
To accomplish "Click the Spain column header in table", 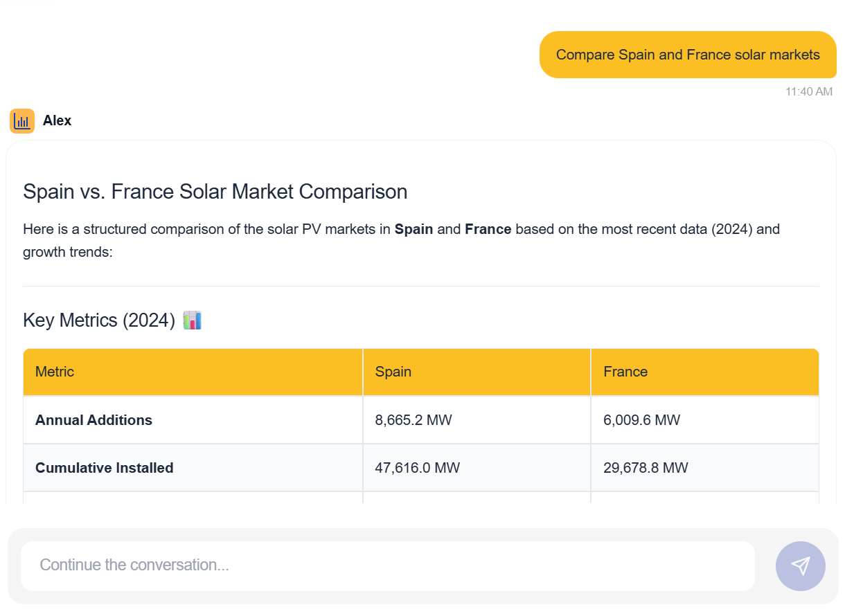I will click(x=393, y=372).
